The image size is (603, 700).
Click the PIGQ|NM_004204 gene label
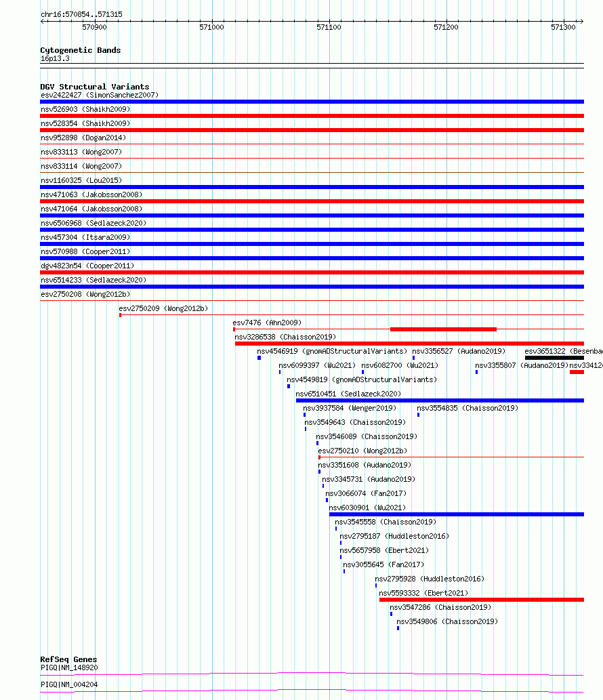69,685
